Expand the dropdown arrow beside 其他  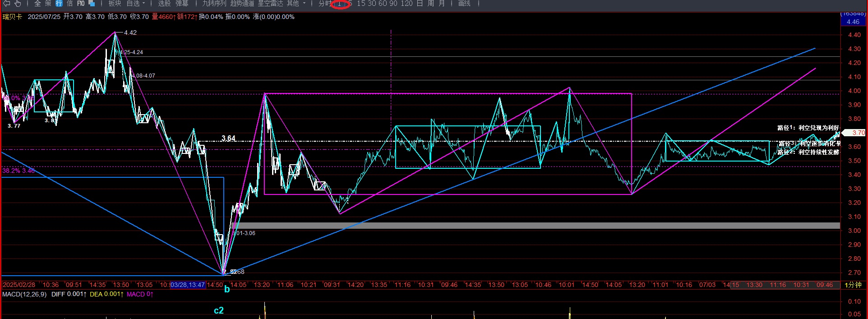click(x=304, y=4)
